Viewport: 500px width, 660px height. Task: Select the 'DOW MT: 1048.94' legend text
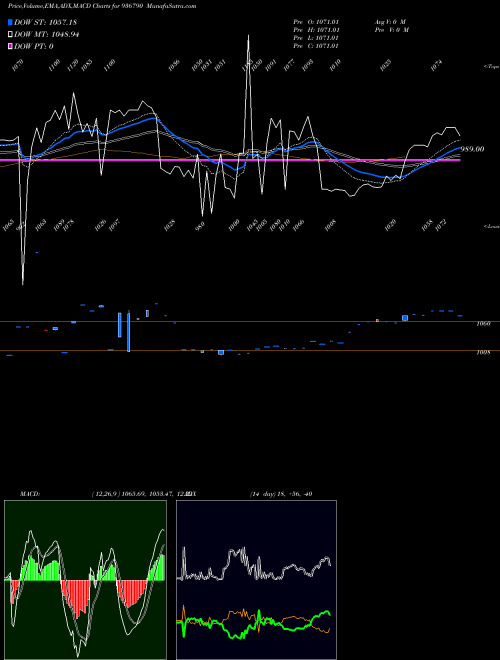(47, 34)
